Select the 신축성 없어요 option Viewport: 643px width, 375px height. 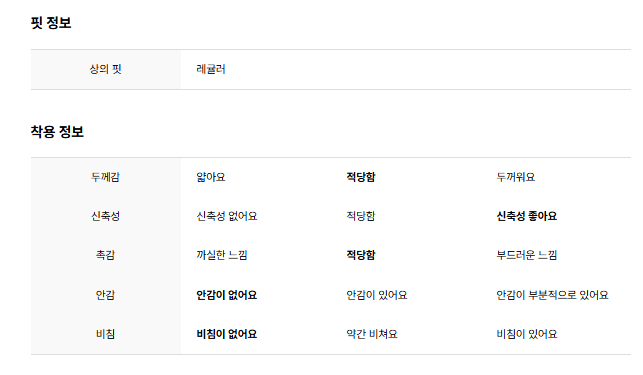pyautogui.click(x=227, y=216)
